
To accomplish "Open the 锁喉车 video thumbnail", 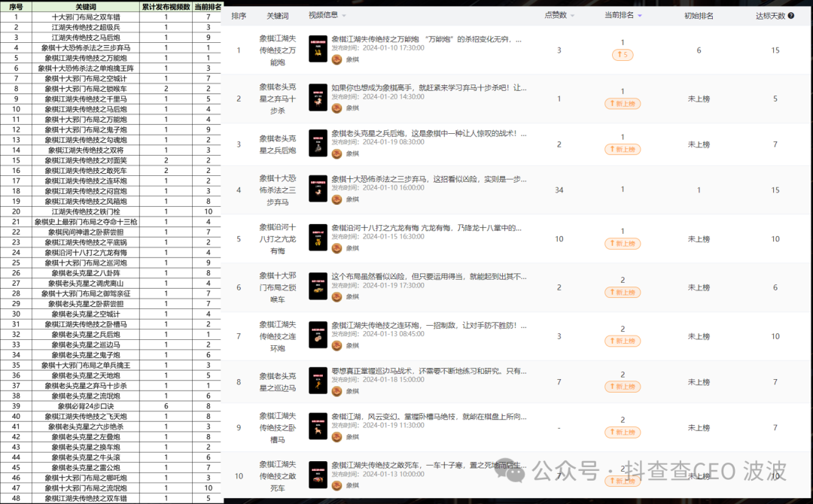I will coord(318,287).
